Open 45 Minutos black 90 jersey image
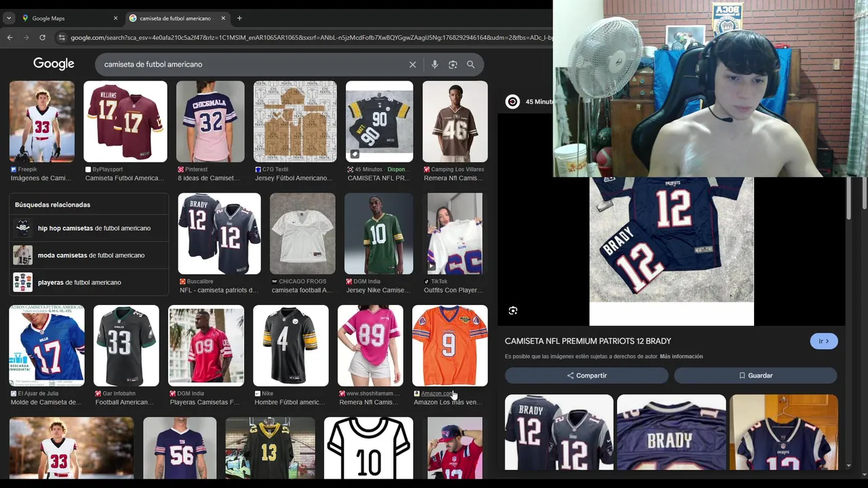 pyautogui.click(x=379, y=122)
